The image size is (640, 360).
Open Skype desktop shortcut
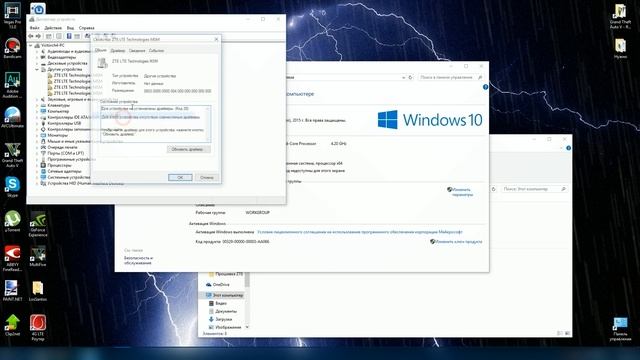point(12,187)
